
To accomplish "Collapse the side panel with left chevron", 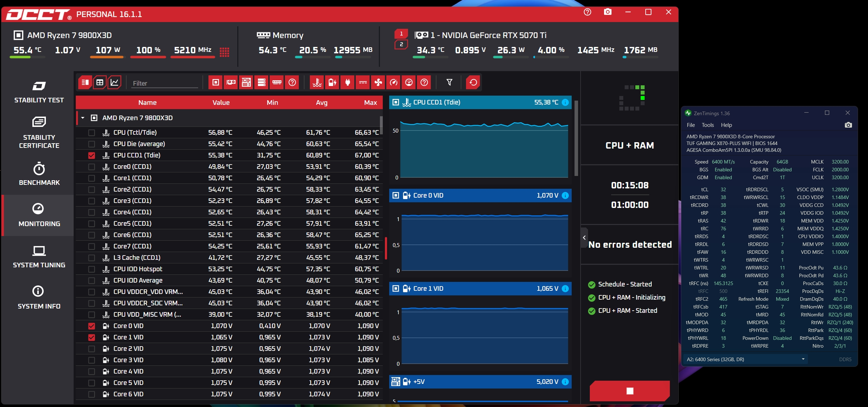I will (584, 238).
